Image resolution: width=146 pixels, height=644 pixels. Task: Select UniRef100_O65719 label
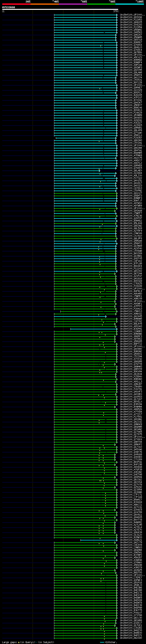pyautogui.click(x=131, y=40)
